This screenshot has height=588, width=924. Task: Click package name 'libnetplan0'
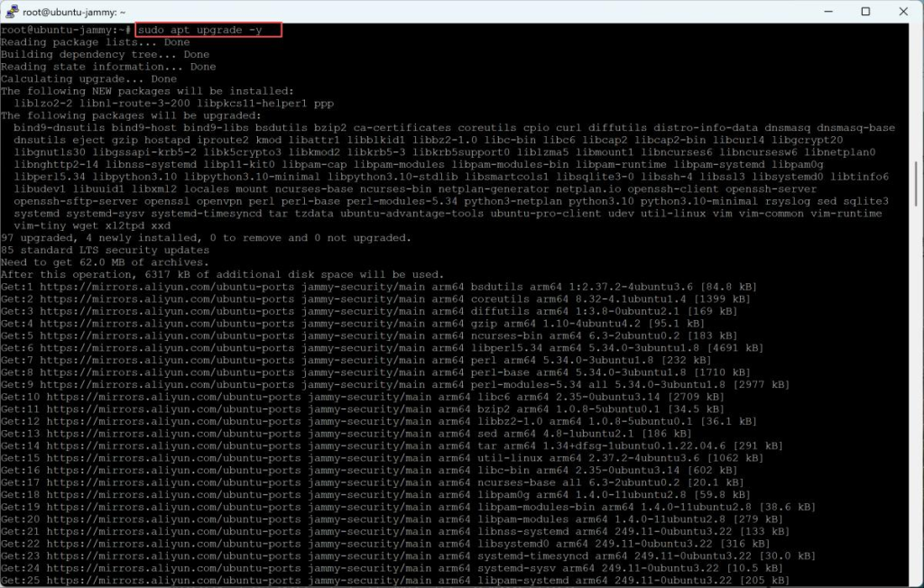[x=840, y=152]
